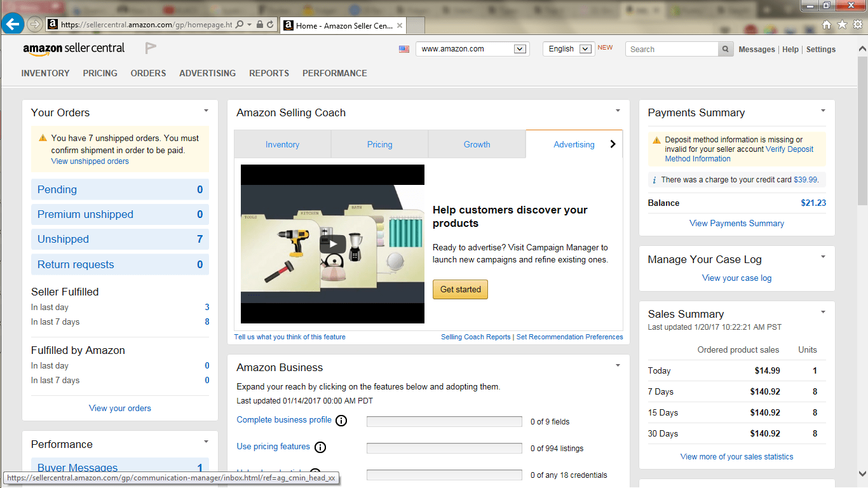Open the ORDERS menu
Viewport: 868px width, 488px height.
point(149,73)
